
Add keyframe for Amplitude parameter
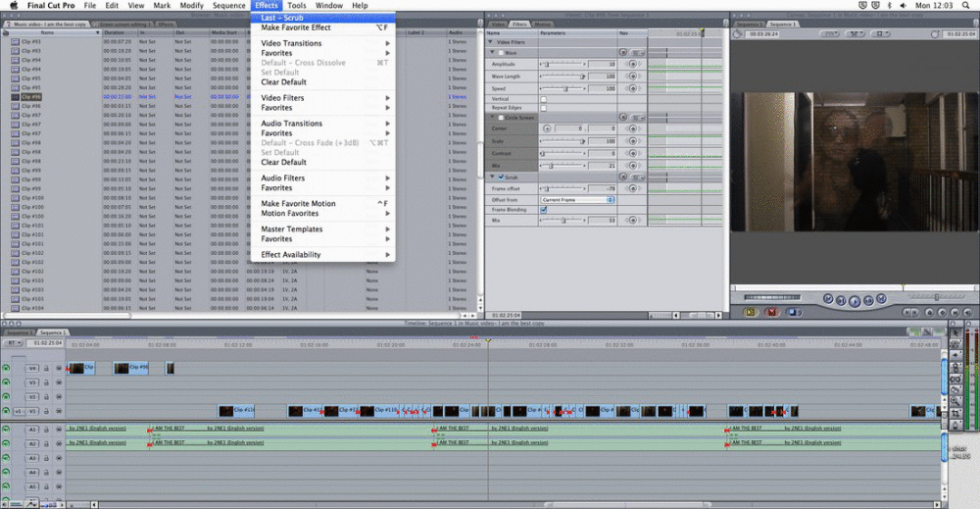[632, 64]
